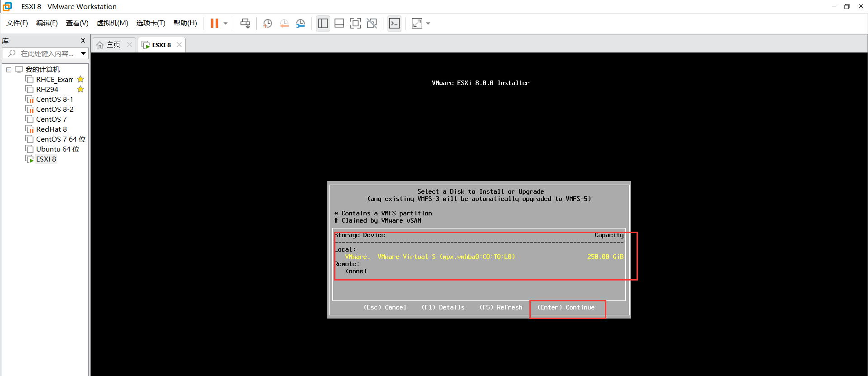Open the power options dropdown arrow

pos(226,23)
